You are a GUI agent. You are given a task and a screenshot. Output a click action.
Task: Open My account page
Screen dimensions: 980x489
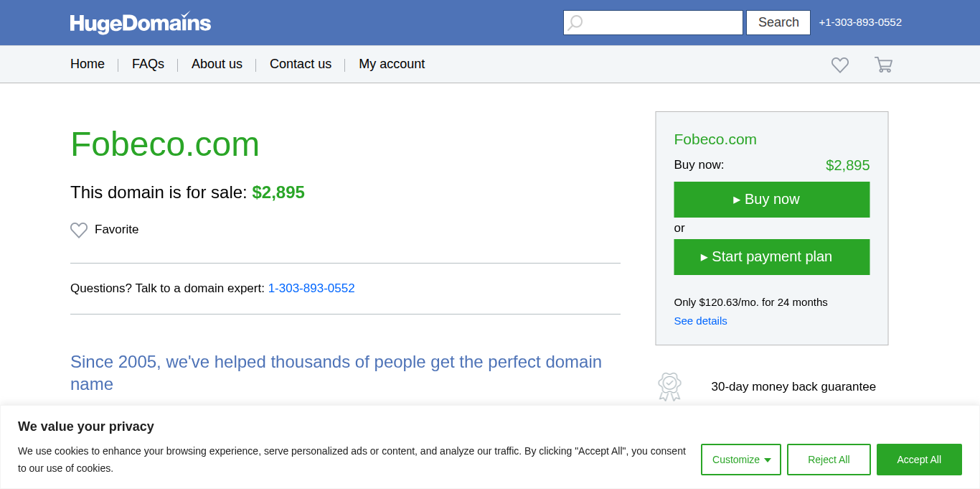click(x=392, y=64)
